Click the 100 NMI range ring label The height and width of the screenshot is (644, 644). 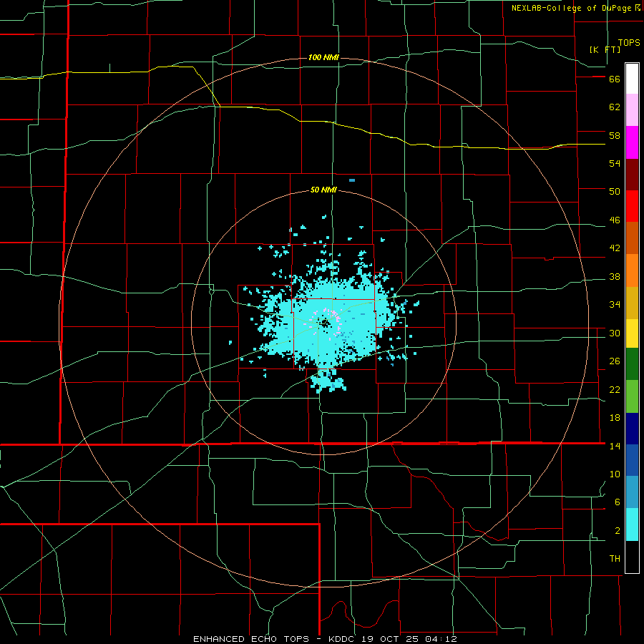(x=323, y=57)
